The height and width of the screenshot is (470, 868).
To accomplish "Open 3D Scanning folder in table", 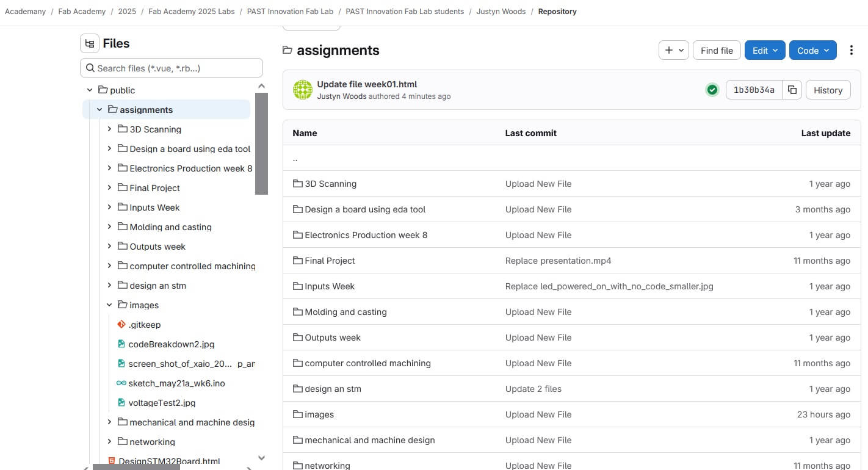I will coord(330,184).
